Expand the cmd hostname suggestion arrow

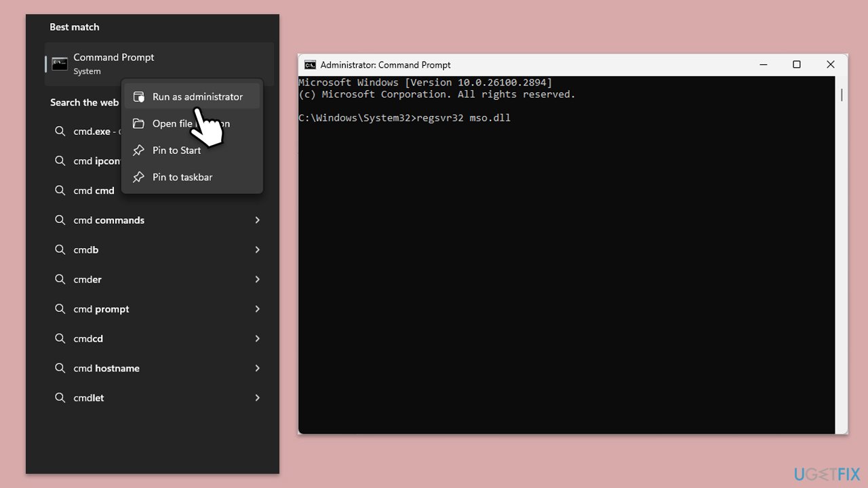coord(257,368)
